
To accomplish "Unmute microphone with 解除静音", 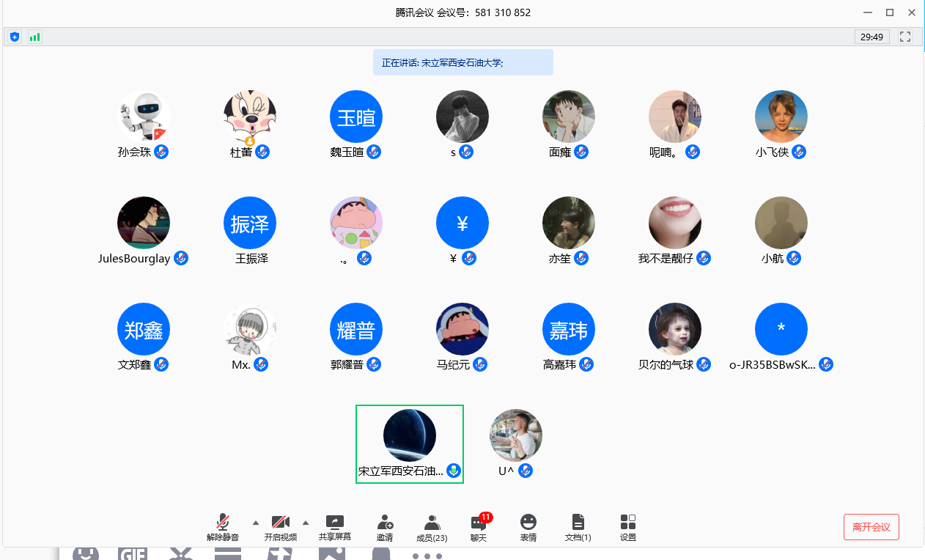I will click(223, 527).
